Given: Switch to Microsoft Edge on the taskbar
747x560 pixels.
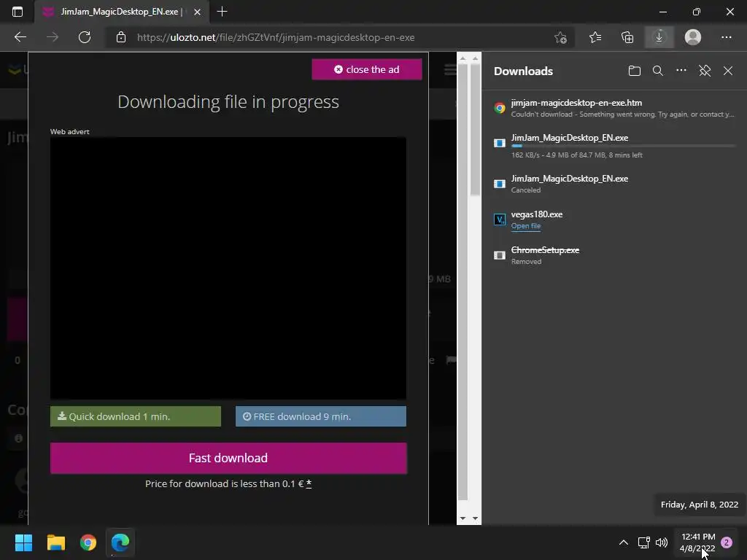Looking at the screenshot, I should (120, 542).
